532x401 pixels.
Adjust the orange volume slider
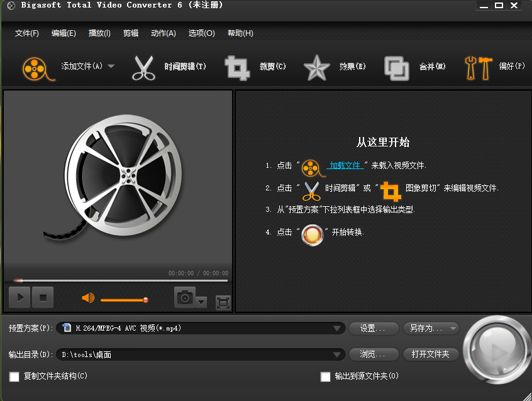point(124,300)
